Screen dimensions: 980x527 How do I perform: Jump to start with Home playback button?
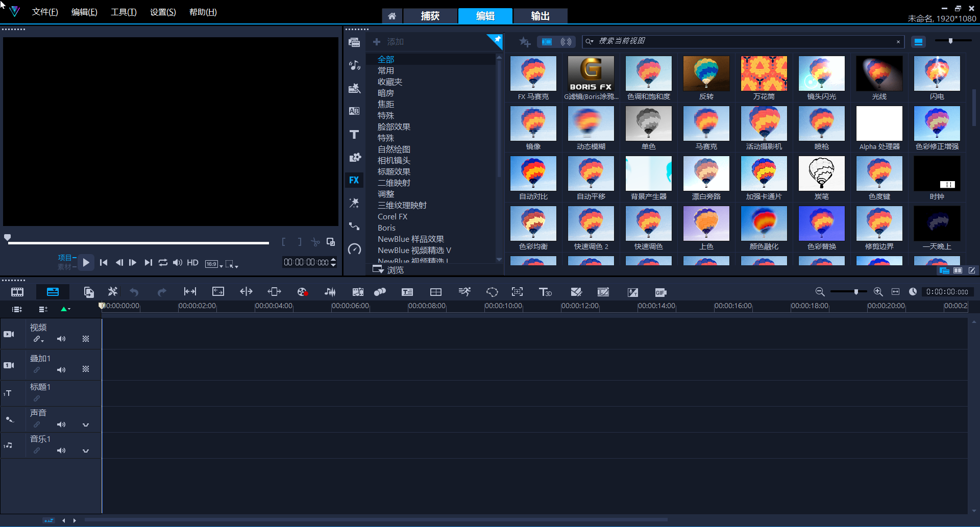tap(104, 262)
